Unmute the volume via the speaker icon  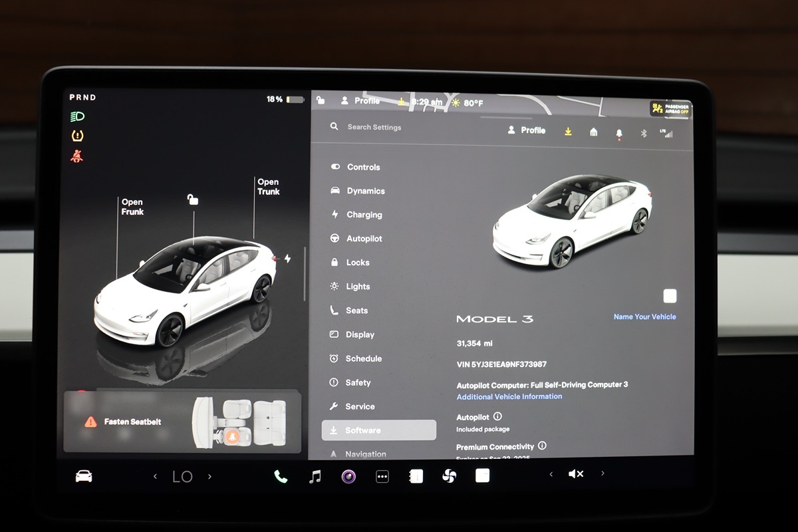(x=576, y=474)
